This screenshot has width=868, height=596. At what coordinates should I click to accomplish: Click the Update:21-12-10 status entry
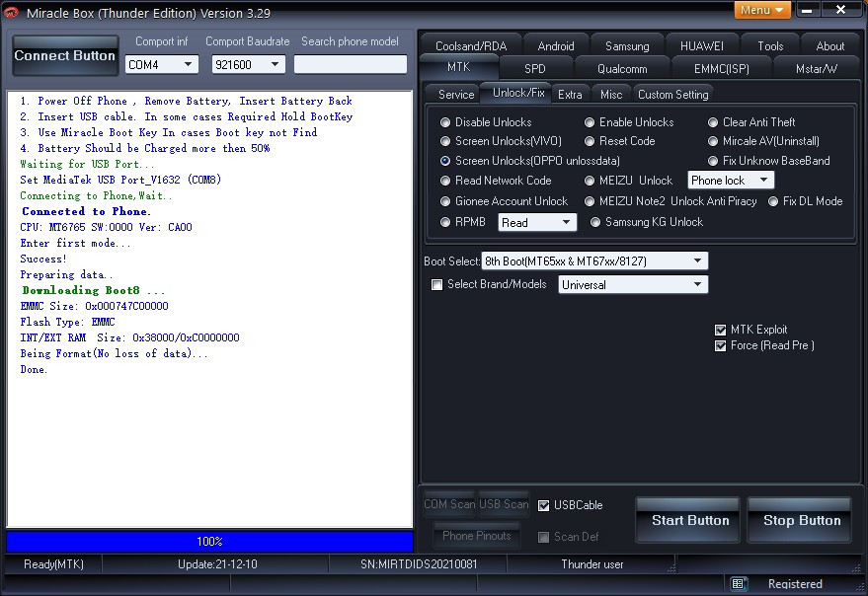[x=217, y=564]
